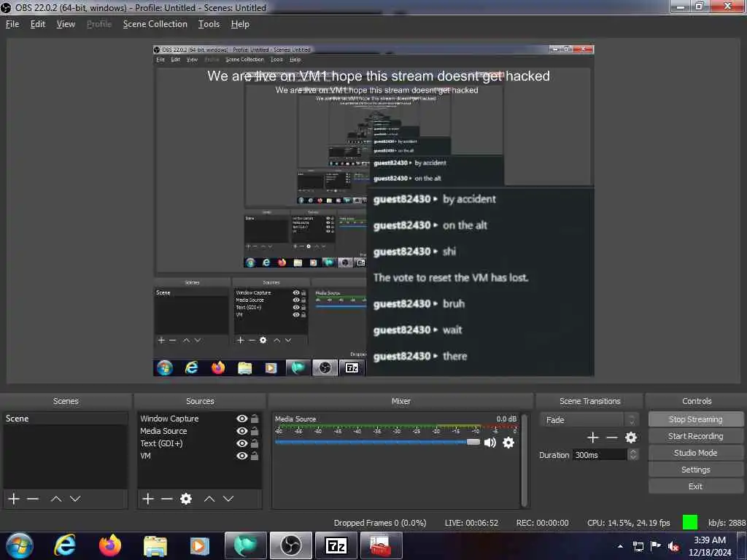Click the muted volume tray icon
Image resolution: width=747 pixels, height=560 pixels.
coord(673,546)
